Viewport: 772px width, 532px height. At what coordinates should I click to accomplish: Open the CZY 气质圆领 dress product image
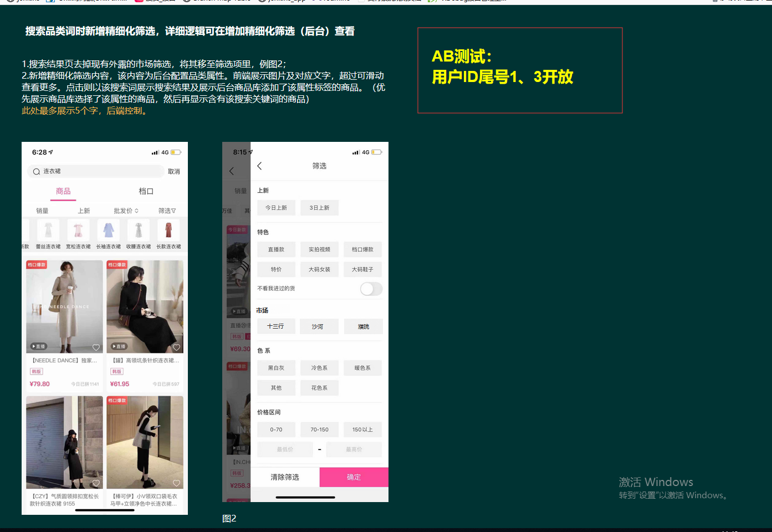pos(64,442)
